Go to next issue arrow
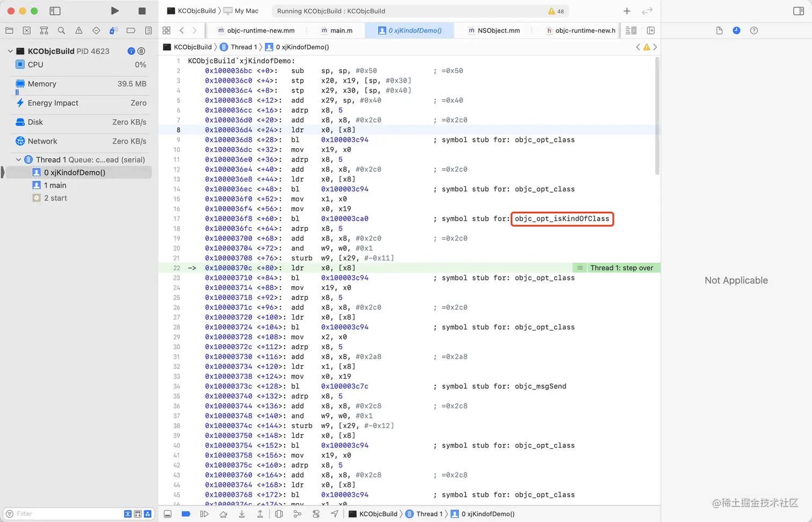Image resolution: width=812 pixels, height=522 pixels. tap(655, 47)
